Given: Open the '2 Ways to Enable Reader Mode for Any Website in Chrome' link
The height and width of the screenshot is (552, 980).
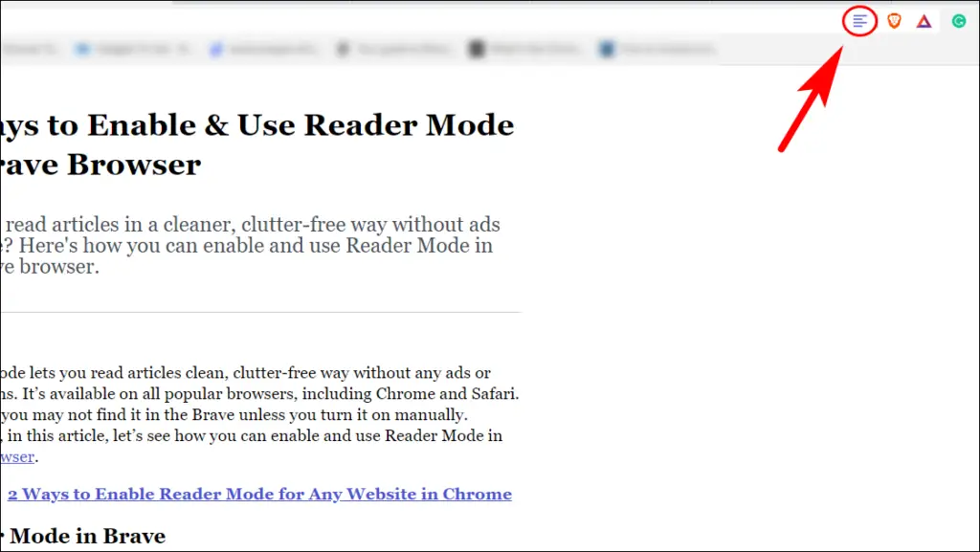Looking at the screenshot, I should click(259, 494).
